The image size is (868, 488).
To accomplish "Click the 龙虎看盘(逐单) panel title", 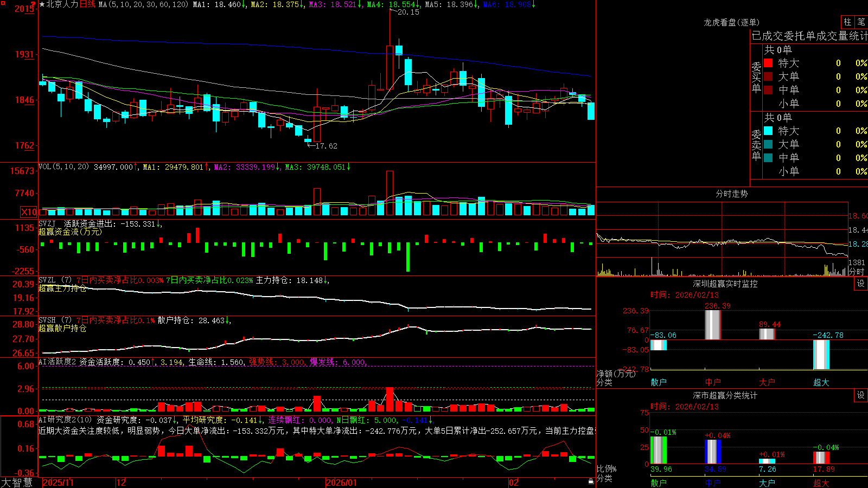I will coord(731,22).
